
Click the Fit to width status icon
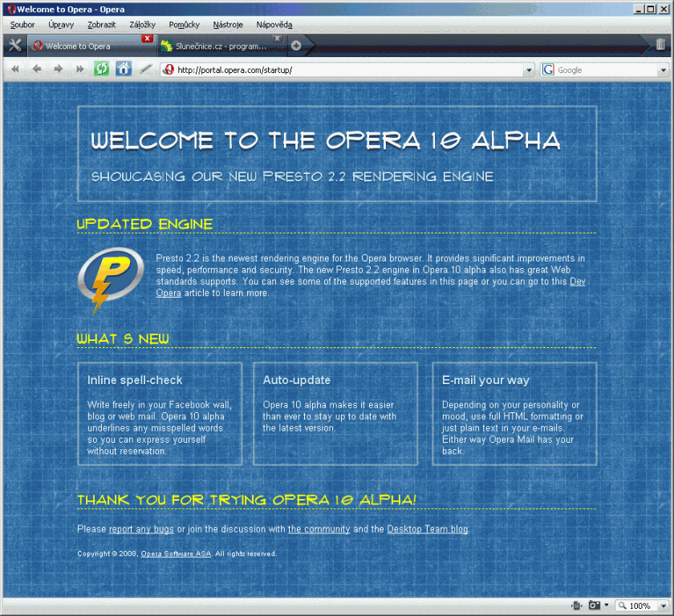coord(576,606)
